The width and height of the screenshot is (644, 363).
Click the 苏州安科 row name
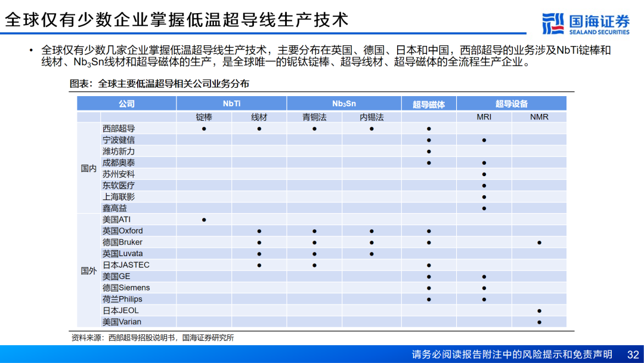pyautogui.click(x=119, y=174)
